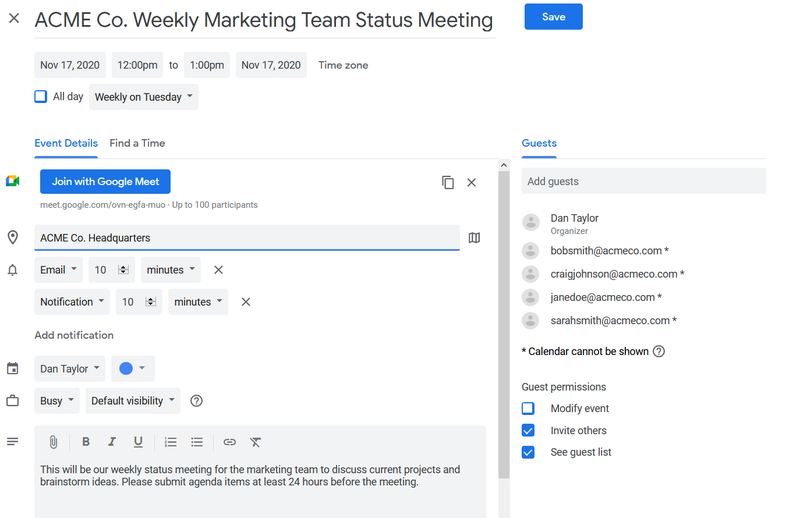
Task: Preview the location in Maps icon
Action: point(474,238)
